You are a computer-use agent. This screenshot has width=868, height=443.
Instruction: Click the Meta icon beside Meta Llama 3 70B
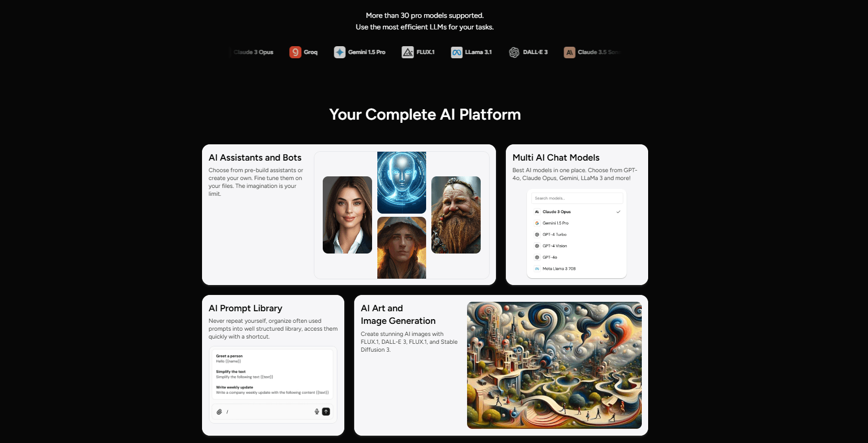[x=537, y=269]
